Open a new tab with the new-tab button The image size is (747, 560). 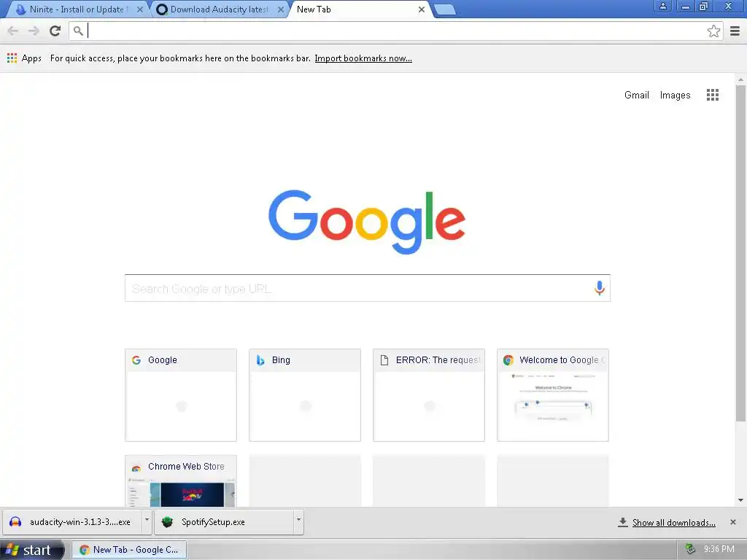445,9
